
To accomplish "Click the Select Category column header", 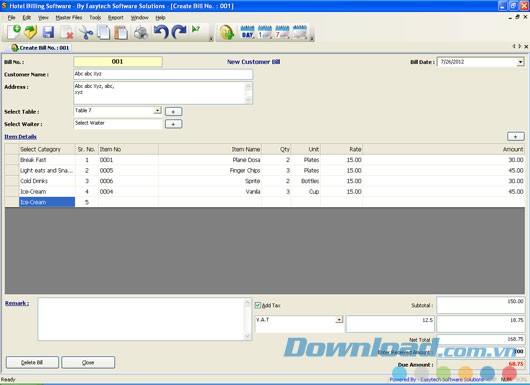I will (47, 149).
